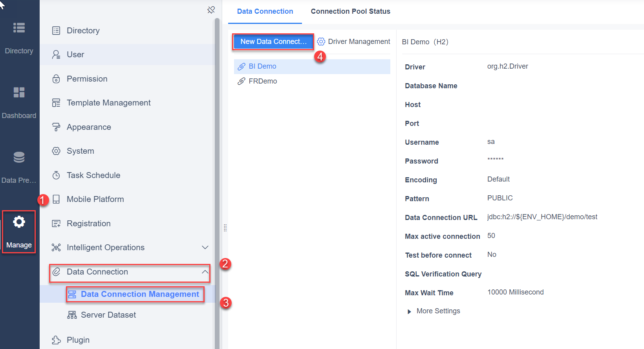Viewport: 644px width, 349px height.
Task: Click the org.h2.Driver value
Action: click(508, 66)
